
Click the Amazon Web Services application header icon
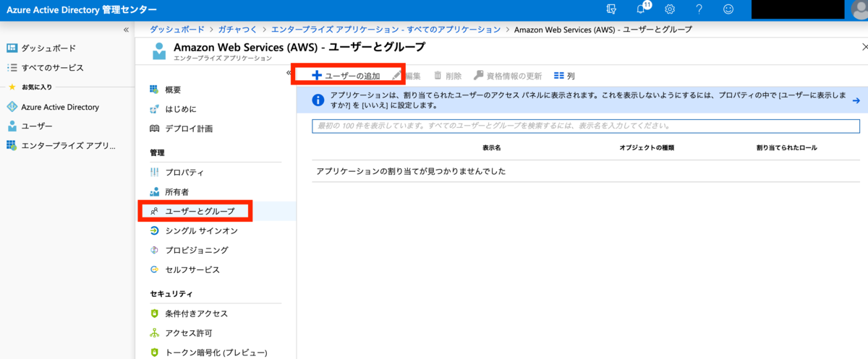(159, 51)
